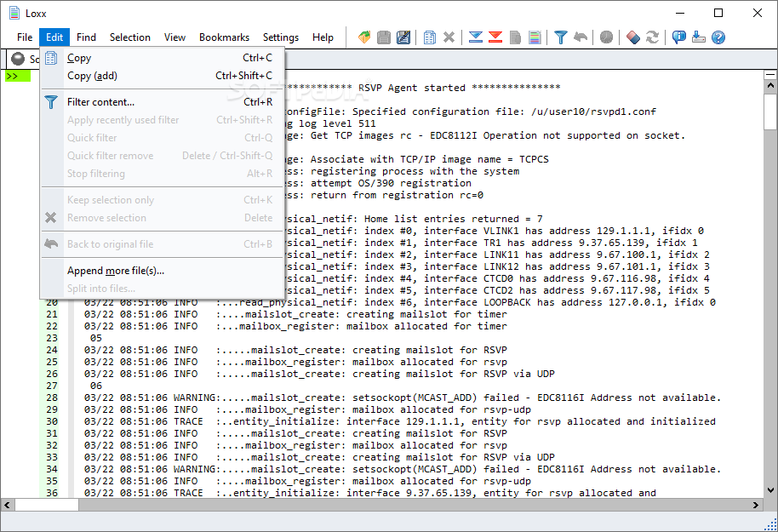Click line number 36 in the gutter
778x532 pixels.
[52, 493]
